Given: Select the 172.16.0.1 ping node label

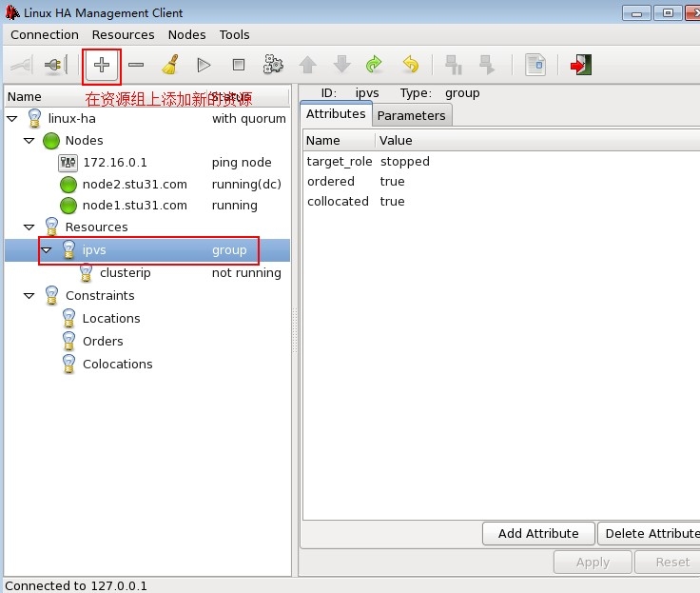Looking at the screenshot, I should (115, 163).
